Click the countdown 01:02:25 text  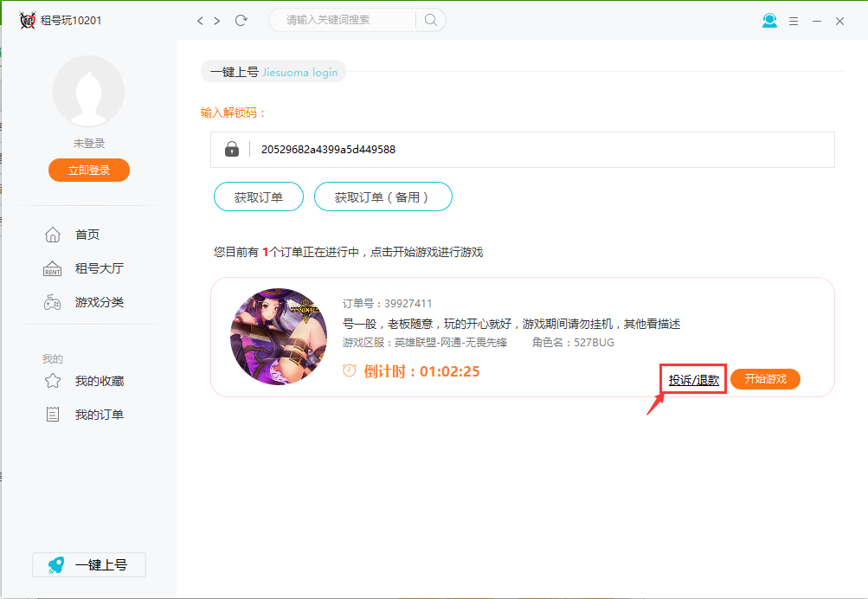449,371
